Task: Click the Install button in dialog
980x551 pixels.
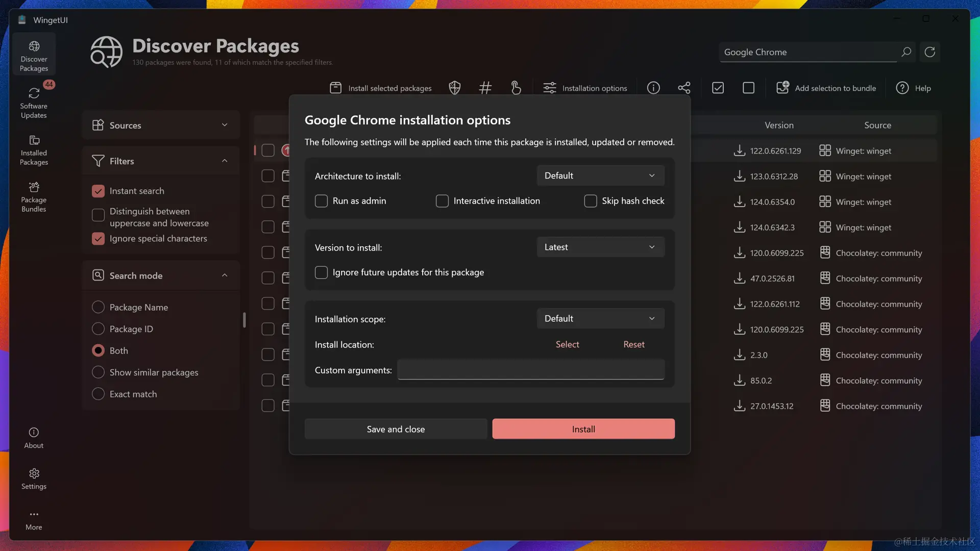Action: [583, 429]
